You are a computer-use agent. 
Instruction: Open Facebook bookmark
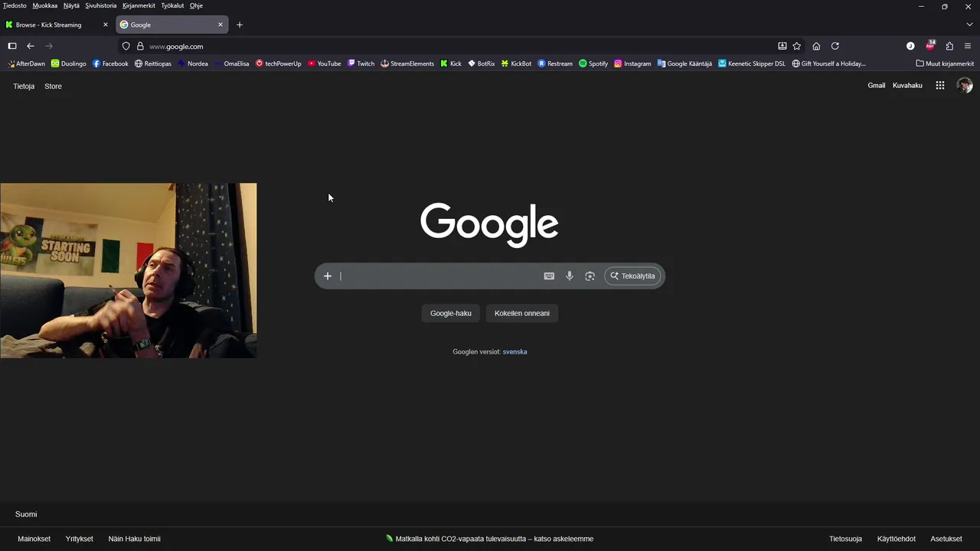click(110, 64)
